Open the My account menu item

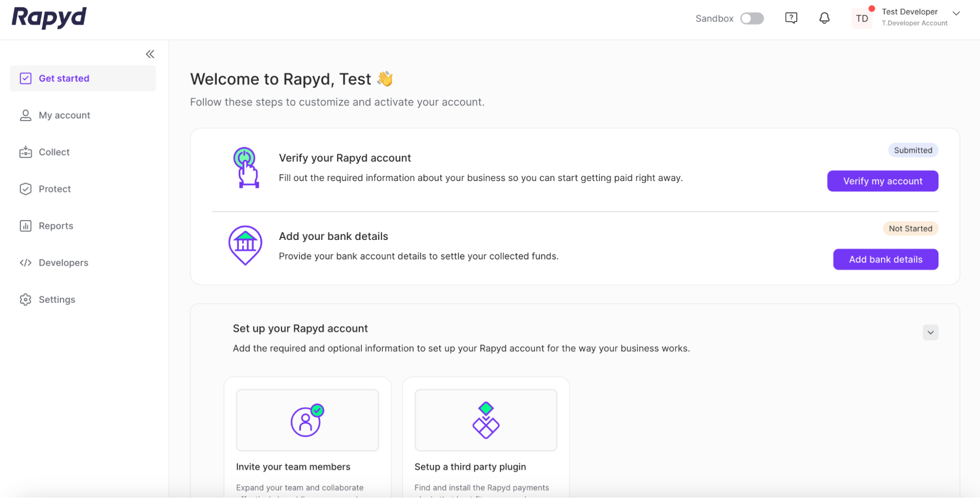[x=64, y=115]
